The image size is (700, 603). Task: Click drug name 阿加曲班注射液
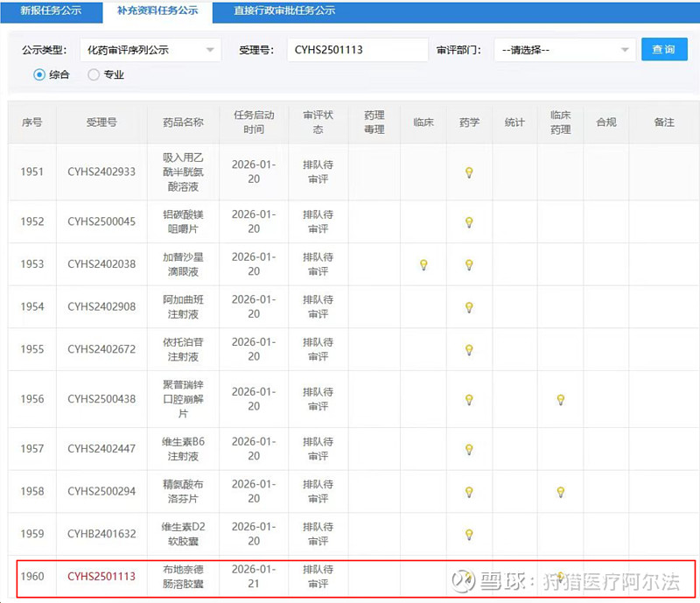tap(183, 307)
